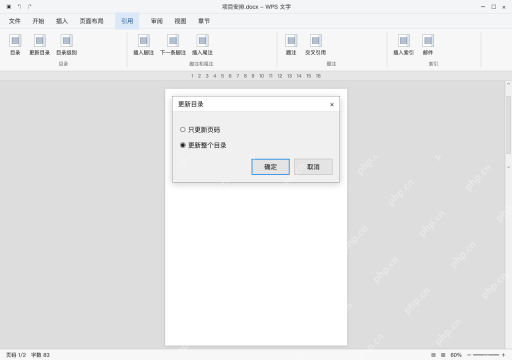Click the 插入尾注 ribbon icon
The width and height of the screenshot is (512, 360).
tap(202, 41)
